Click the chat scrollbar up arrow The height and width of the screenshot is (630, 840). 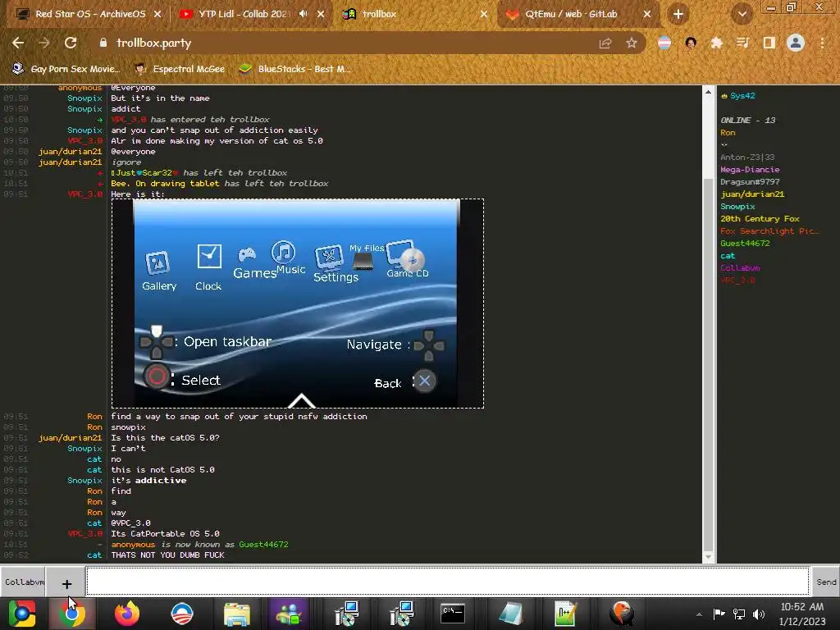pos(708,92)
